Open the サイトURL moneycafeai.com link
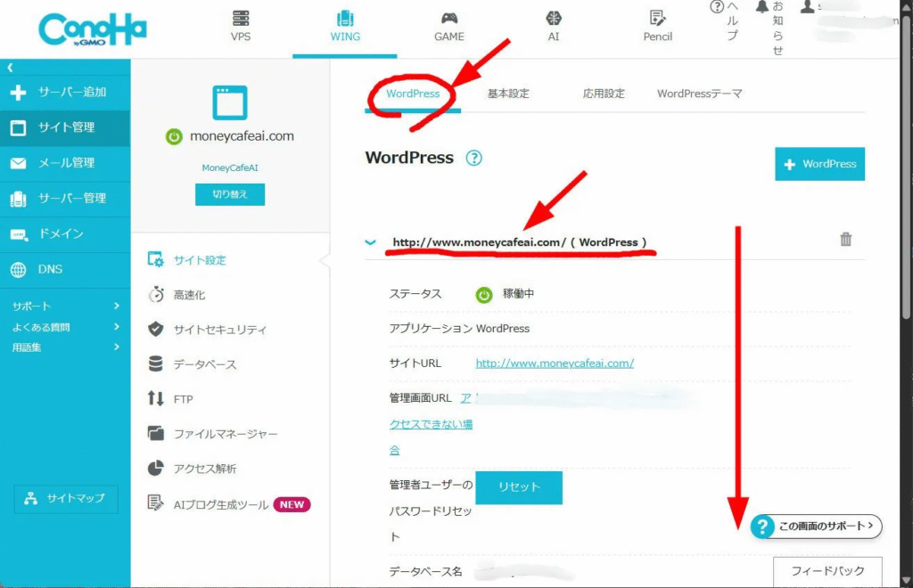Viewport: 913px width, 588px height. click(x=555, y=363)
